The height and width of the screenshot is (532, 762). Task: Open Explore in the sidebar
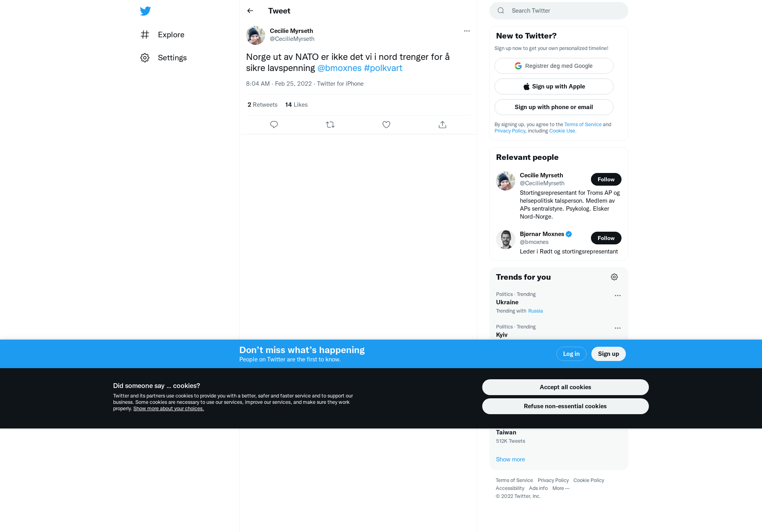point(162,35)
